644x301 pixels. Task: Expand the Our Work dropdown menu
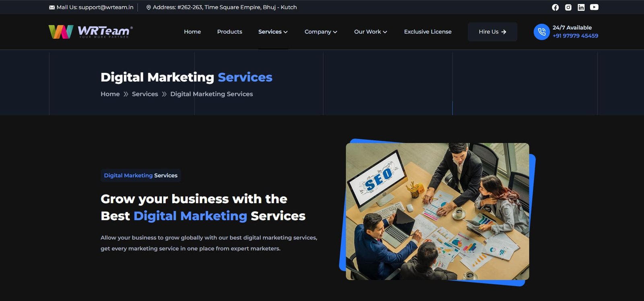pyautogui.click(x=370, y=32)
